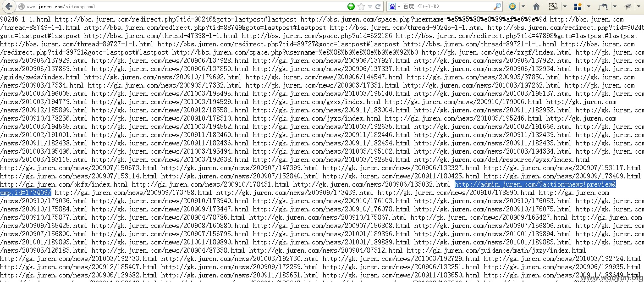Click the news/200910/178431.html URL text
Screen dimensions: 644x282
pos(210,184)
